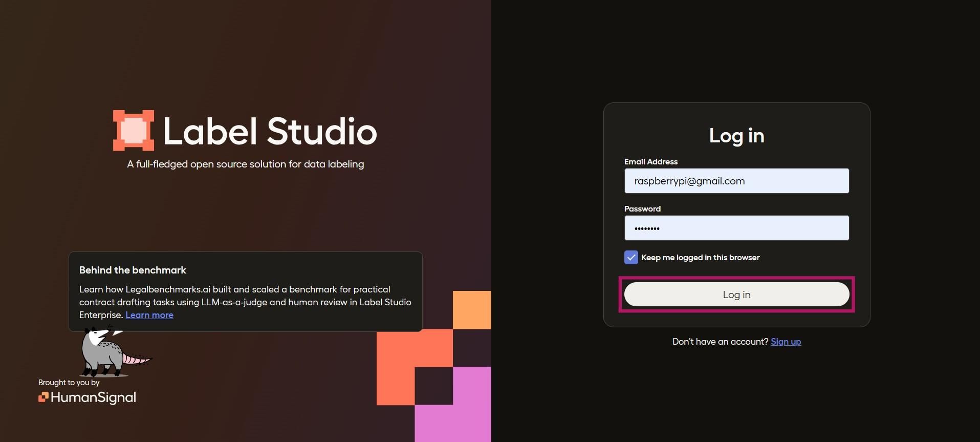Click the 'Don't have an account?' text
Image resolution: width=980 pixels, height=442 pixels.
click(x=720, y=342)
